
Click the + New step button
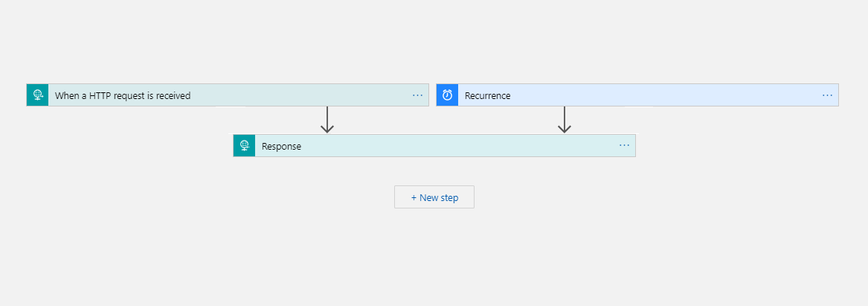[434, 197]
